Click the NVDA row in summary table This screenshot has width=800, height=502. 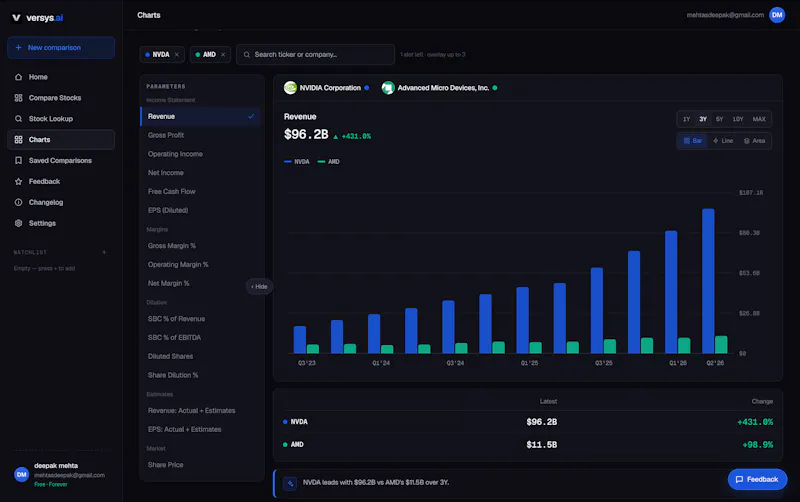coord(528,422)
